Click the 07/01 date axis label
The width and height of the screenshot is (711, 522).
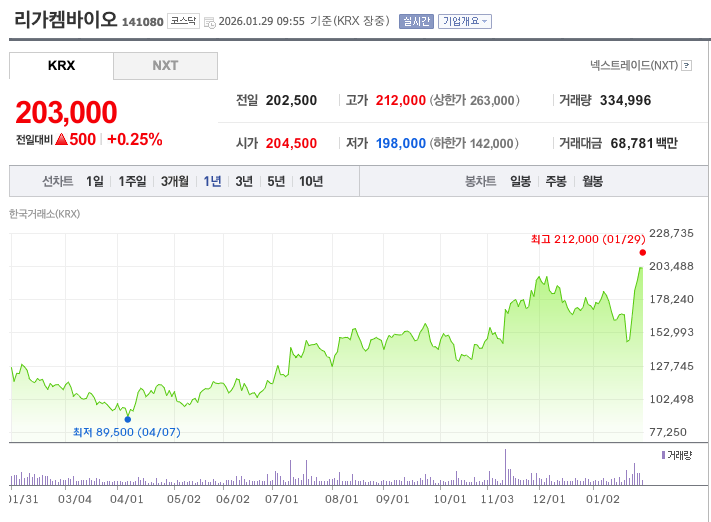tap(282, 499)
